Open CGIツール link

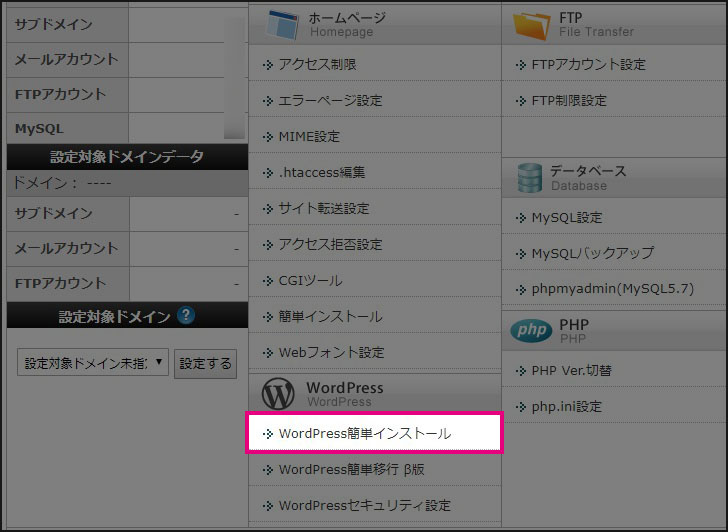[311, 280]
